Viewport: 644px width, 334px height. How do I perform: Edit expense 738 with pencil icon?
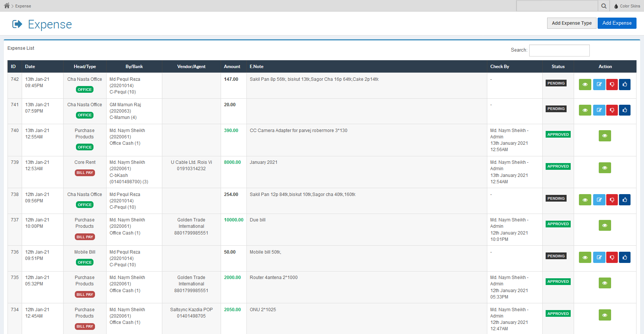599,200
